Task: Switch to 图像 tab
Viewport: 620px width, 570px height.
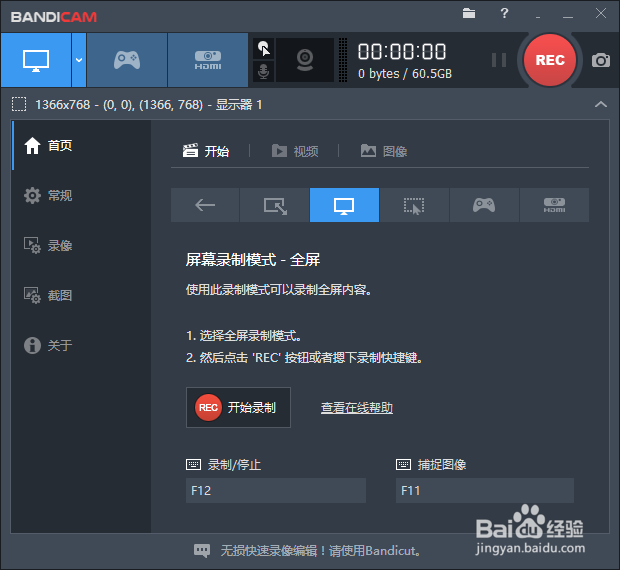Action: click(384, 151)
